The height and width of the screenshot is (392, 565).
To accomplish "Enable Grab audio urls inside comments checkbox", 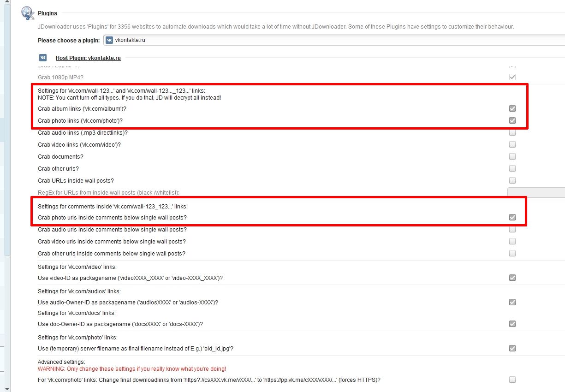I will tap(512, 229).
